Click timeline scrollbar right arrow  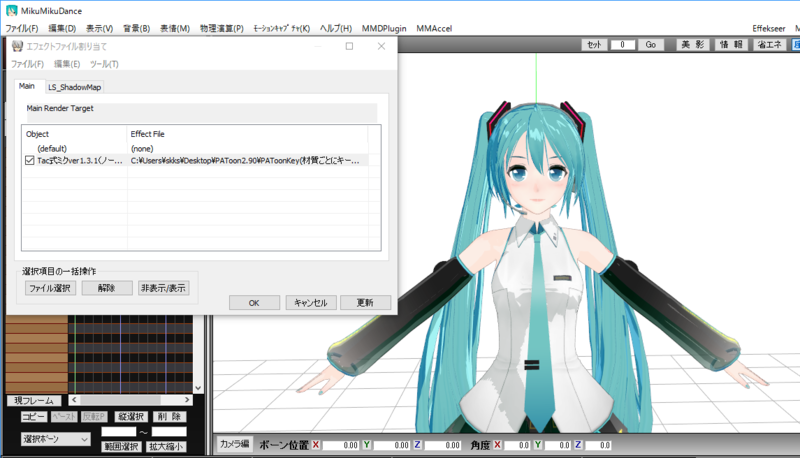pos(187,400)
